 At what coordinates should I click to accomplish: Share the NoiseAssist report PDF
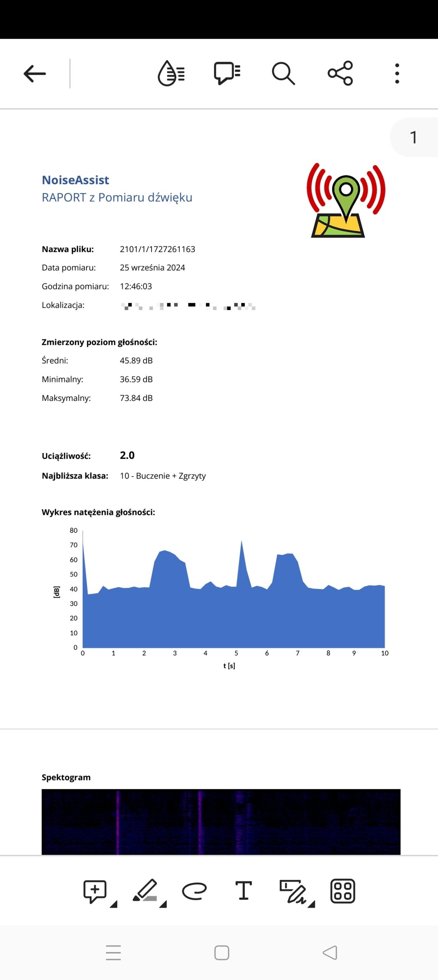340,73
